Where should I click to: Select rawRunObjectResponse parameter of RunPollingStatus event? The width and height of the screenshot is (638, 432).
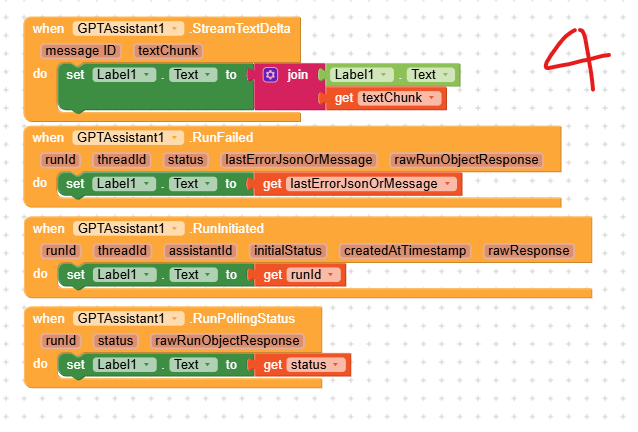pos(227,341)
